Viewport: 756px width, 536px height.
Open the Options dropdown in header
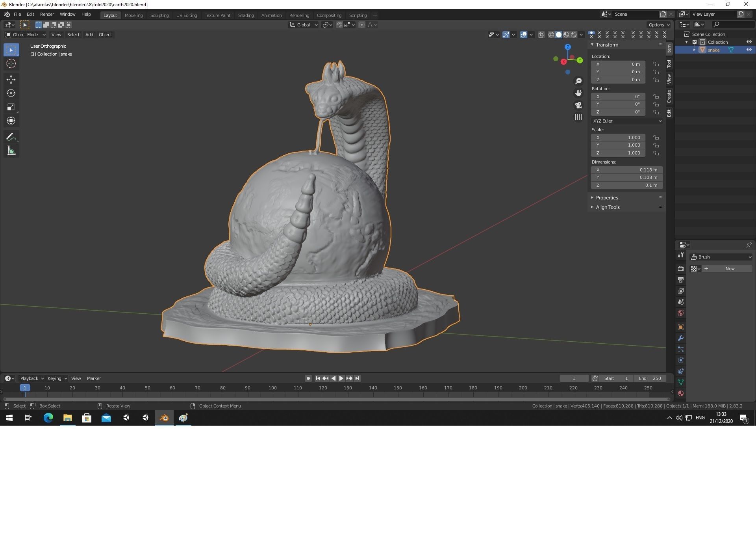(x=659, y=25)
